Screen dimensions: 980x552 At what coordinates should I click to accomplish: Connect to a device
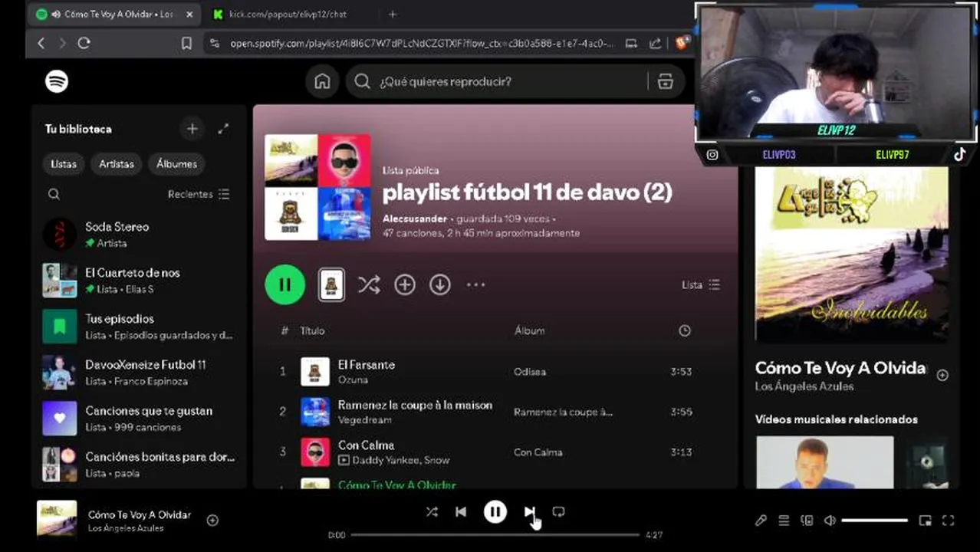tap(807, 521)
